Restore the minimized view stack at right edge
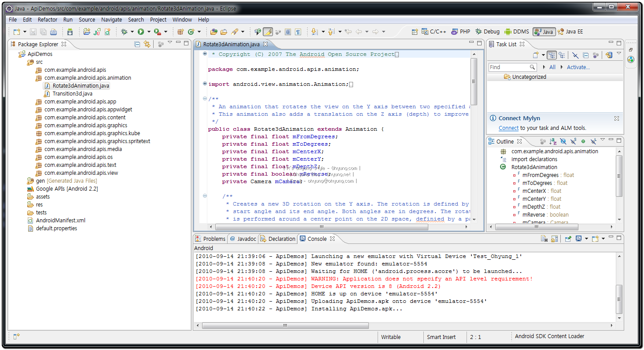 point(631,50)
